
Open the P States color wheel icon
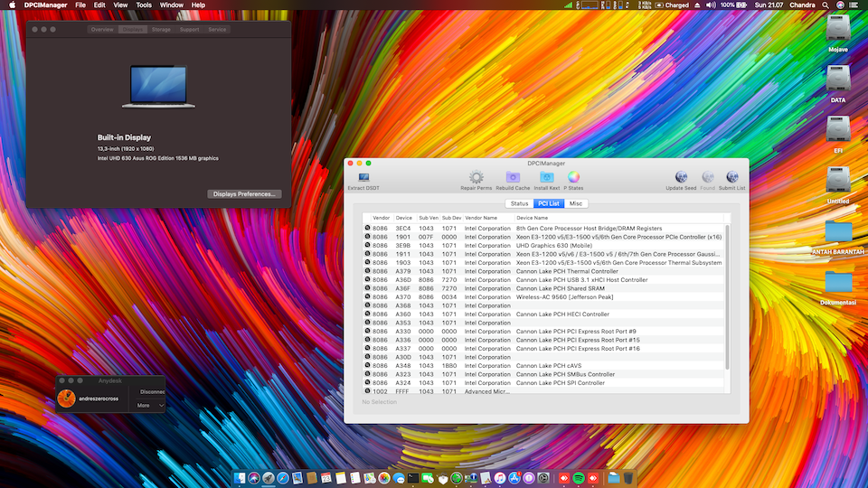pos(573,178)
